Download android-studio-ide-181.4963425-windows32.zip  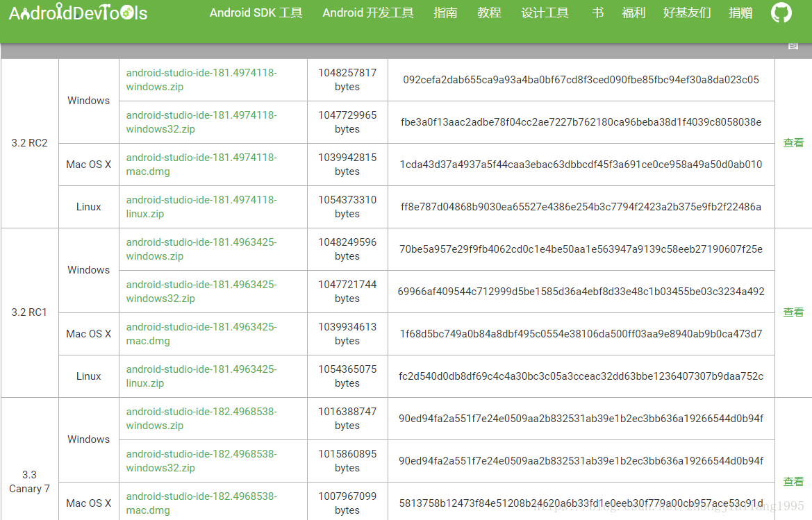201,292
